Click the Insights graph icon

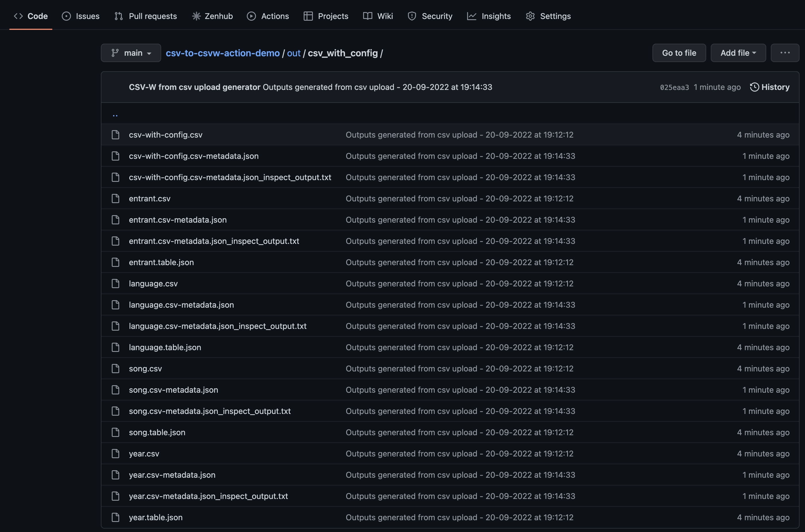click(x=471, y=16)
